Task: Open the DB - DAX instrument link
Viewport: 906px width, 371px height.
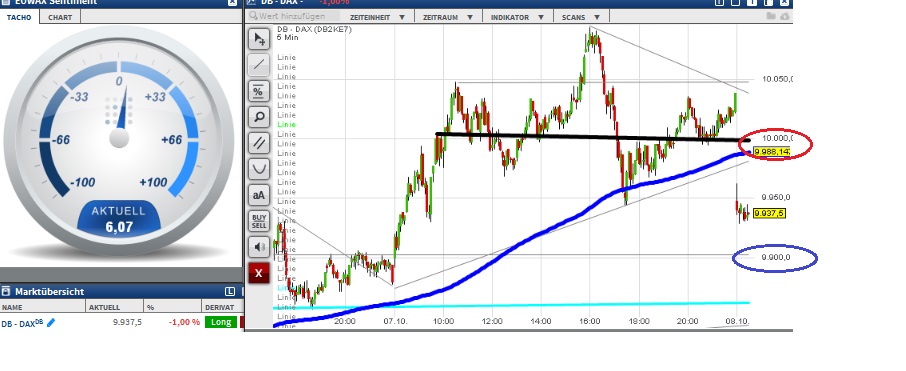Action: [x=22, y=323]
